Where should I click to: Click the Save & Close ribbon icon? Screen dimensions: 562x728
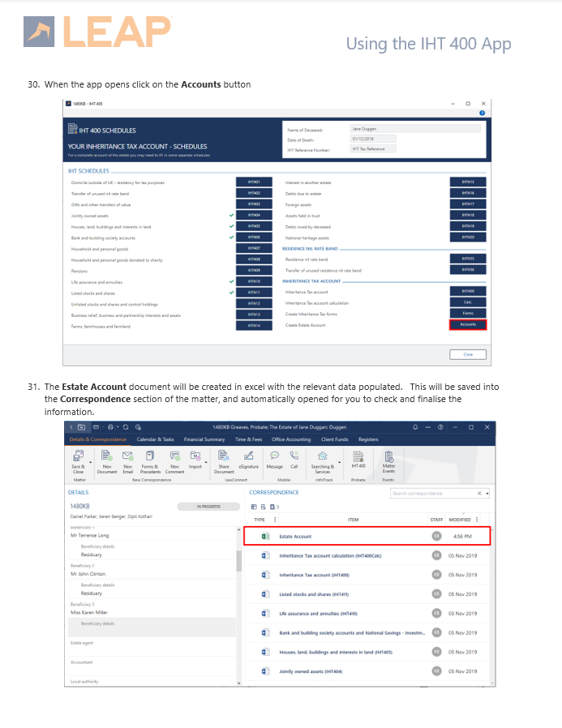point(78,460)
